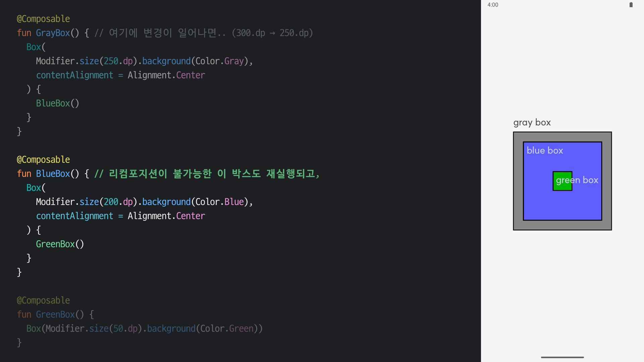Click Color.Blue in the BlueBox Modifier
Viewport: 644px width, 362px height.
tap(219, 202)
